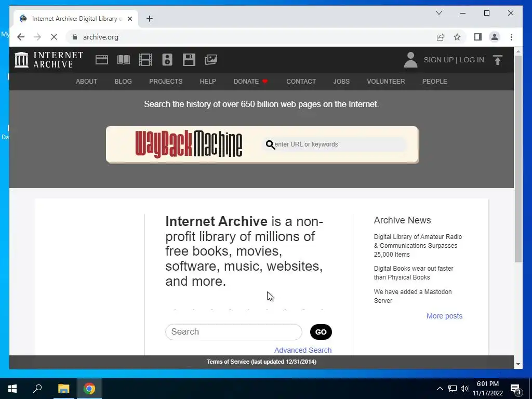Open the BLOG menu item
532x399 pixels.
[x=123, y=82]
